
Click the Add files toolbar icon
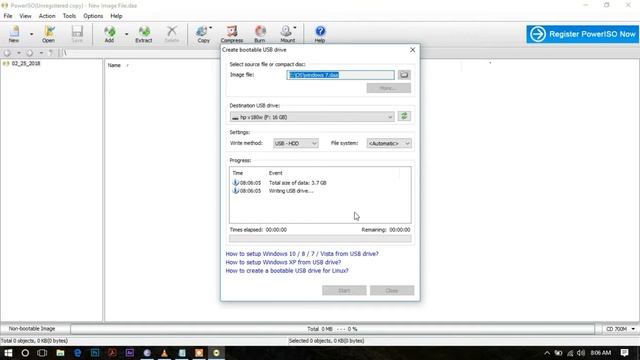[109, 34]
